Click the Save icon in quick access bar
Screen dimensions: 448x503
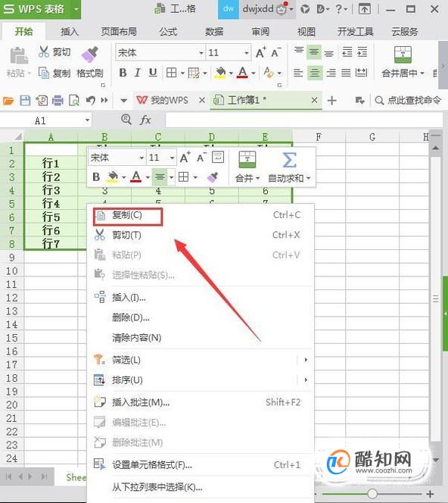pos(25,101)
